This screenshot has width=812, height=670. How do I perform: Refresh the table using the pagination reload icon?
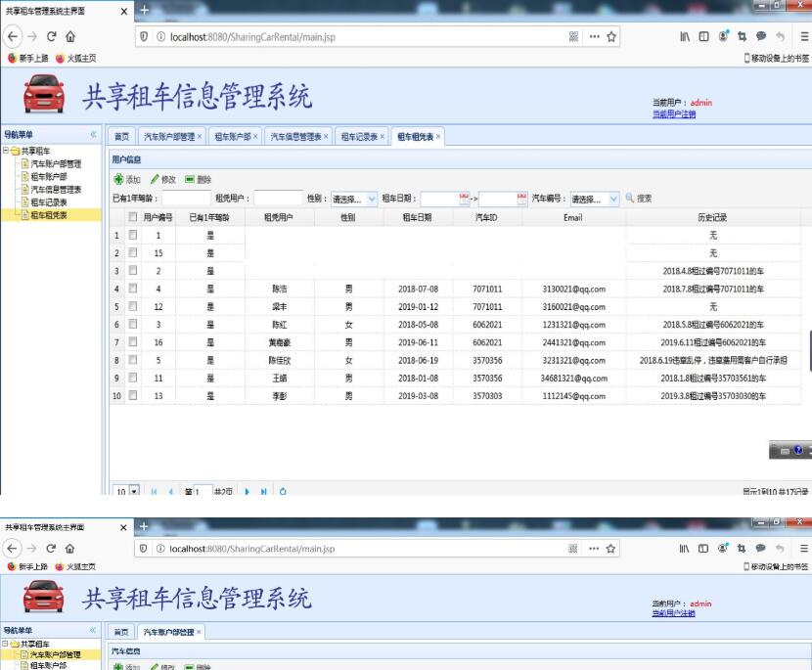click(x=284, y=491)
